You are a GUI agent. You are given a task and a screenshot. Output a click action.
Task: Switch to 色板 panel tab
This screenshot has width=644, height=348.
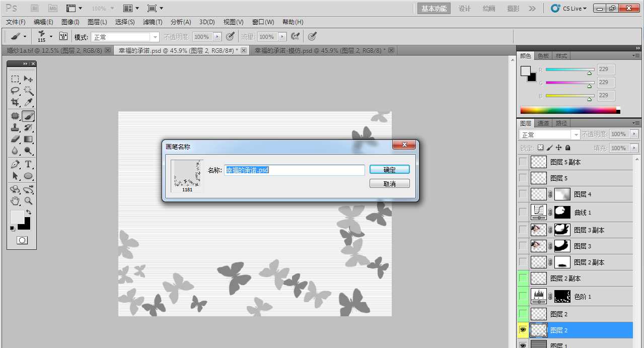coord(543,56)
